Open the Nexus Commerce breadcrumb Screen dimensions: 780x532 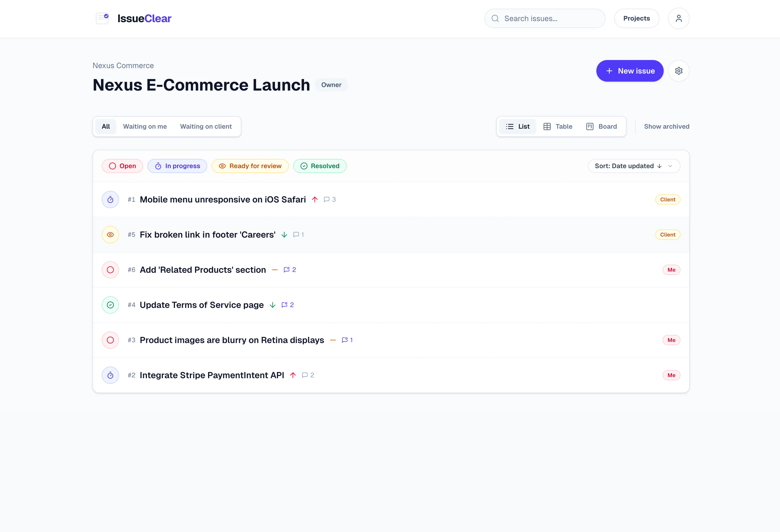click(123, 65)
